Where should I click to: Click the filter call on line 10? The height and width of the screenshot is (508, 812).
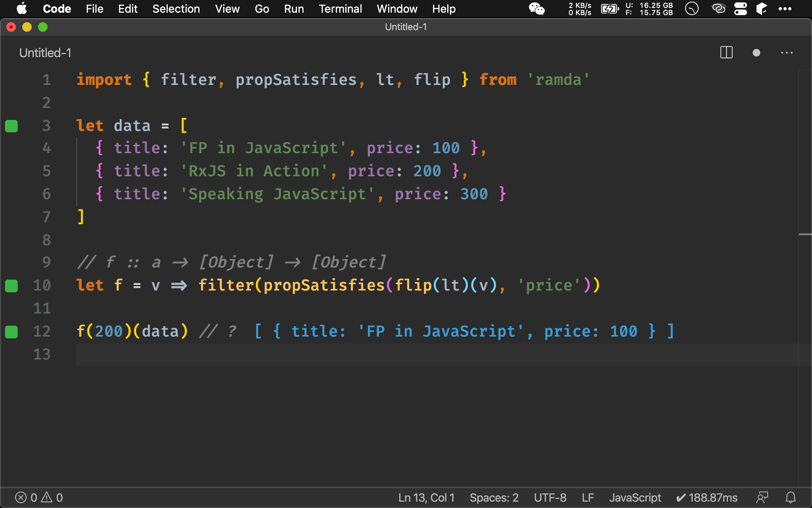226,285
